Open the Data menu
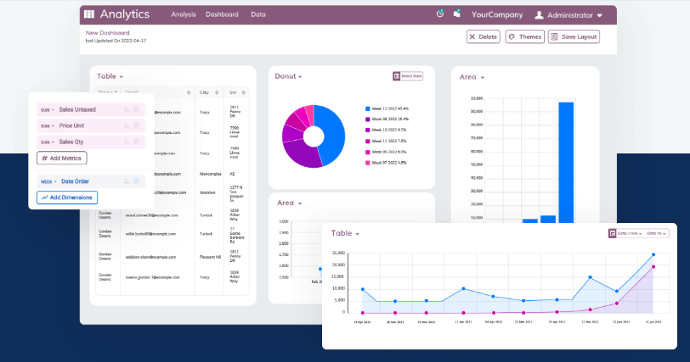This screenshot has width=690, height=362. [258, 15]
